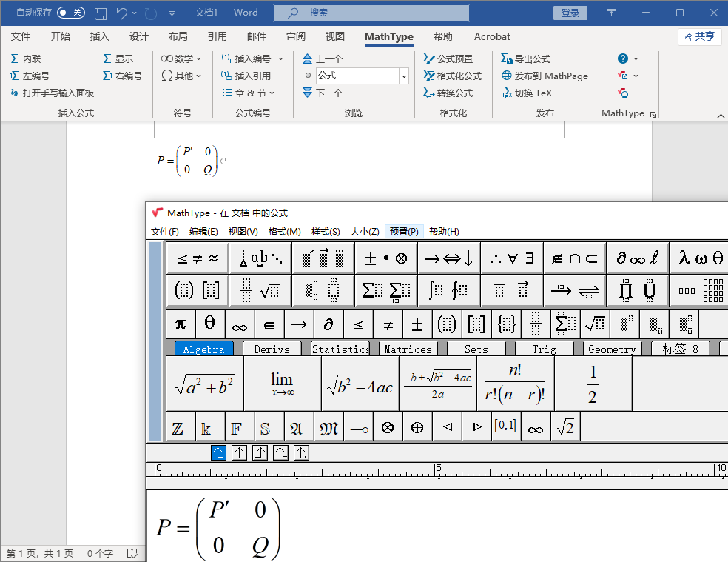728x562 pixels.
Task: Insert left-numbered equation 左编号
Action: (x=30, y=76)
